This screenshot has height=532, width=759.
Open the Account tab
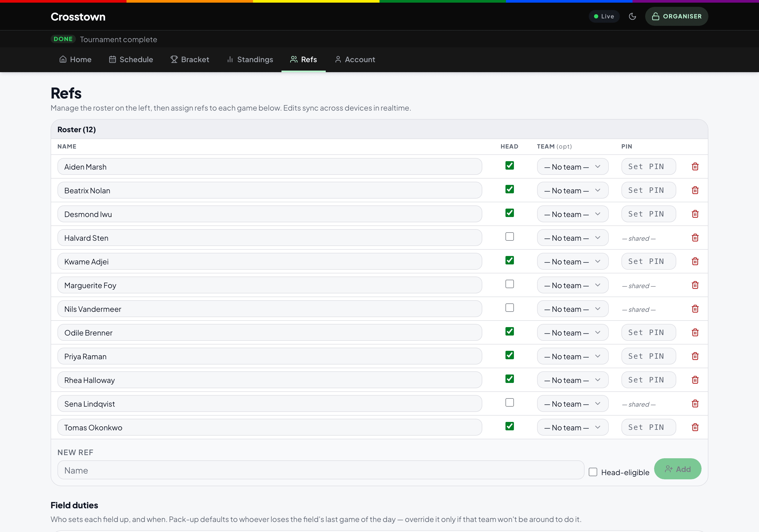pos(355,60)
